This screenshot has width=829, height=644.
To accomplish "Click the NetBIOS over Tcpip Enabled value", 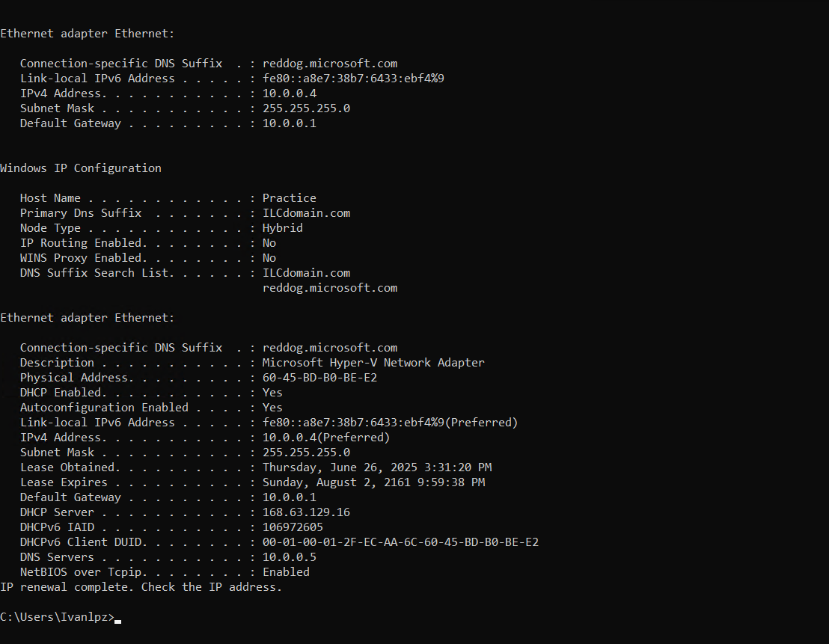I will point(286,572).
